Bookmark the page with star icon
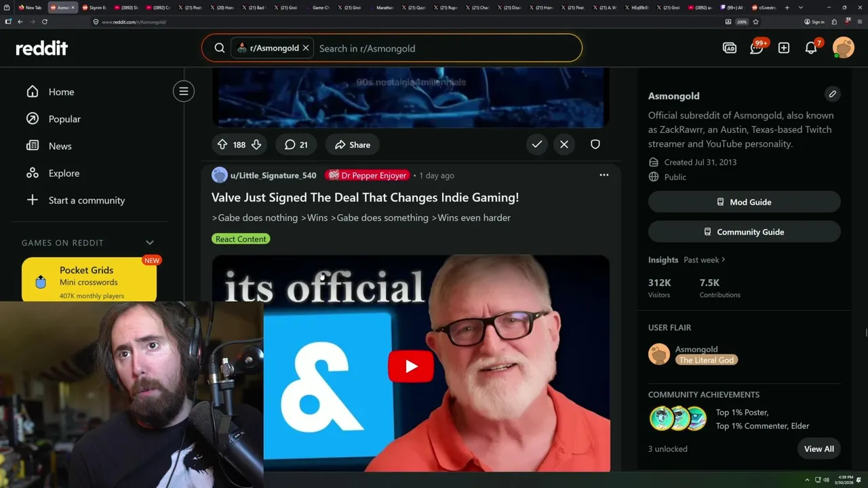The width and height of the screenshot is (868, 488). point(755,22)
